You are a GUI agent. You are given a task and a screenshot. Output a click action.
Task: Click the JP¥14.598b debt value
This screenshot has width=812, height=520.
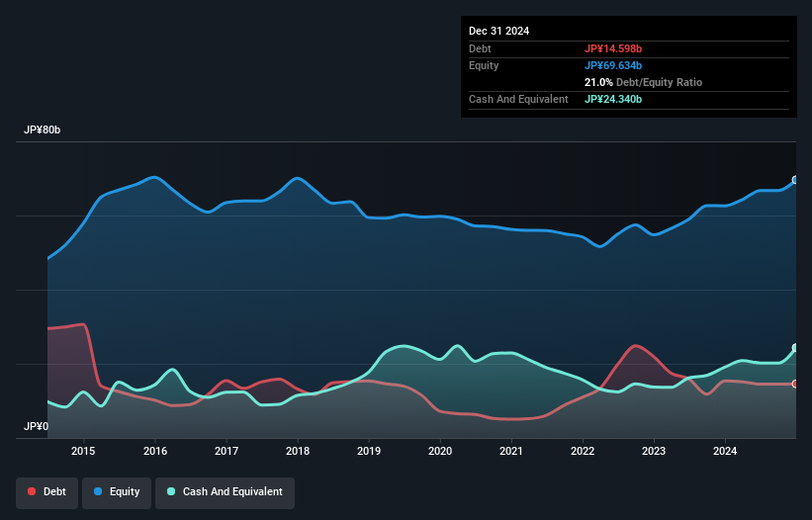[613, 48]
